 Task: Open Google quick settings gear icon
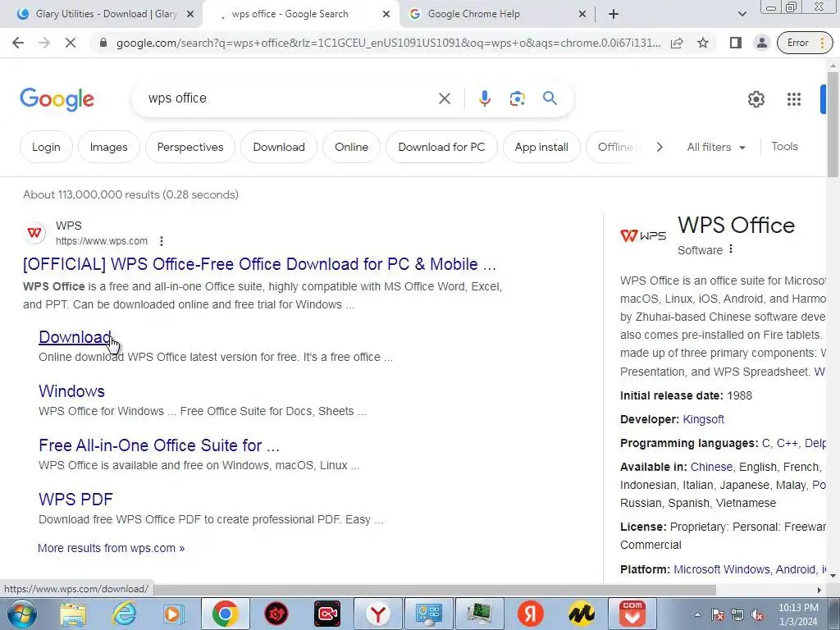click(756, 99)
